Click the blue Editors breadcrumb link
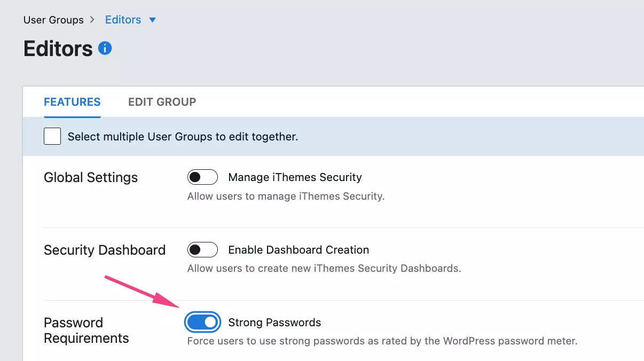Viewport: 644px width, 361px height. pos(123,20)
